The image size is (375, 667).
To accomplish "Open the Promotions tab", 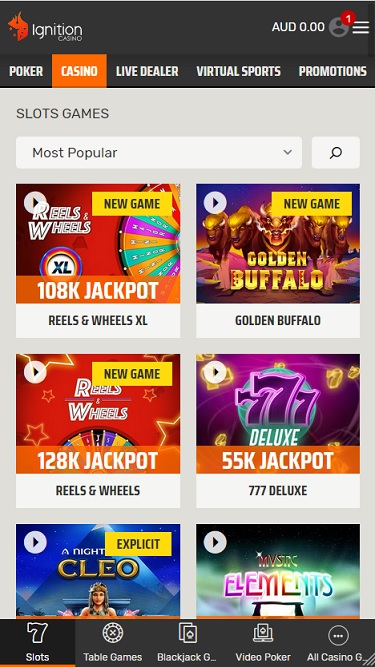I will (332, 71).
